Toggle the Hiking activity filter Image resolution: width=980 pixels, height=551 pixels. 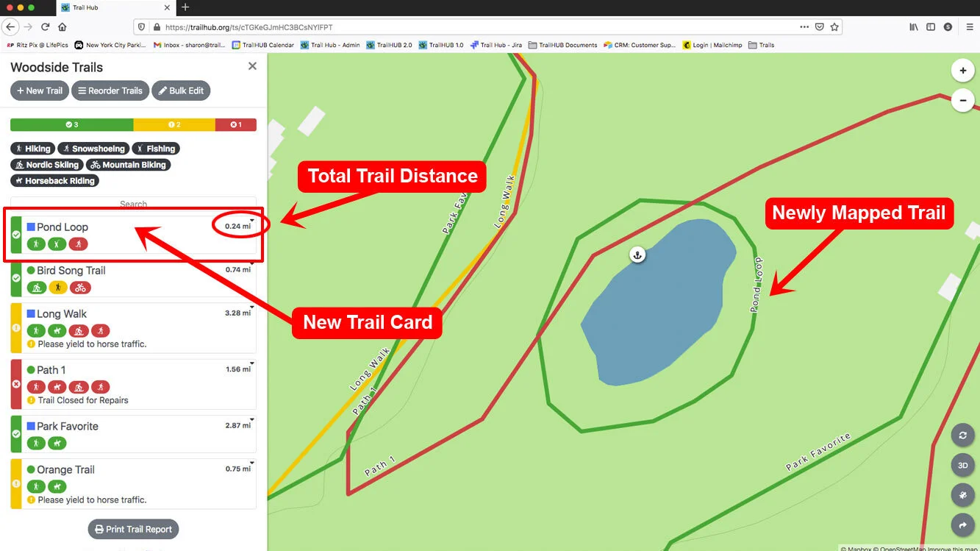point(33,149)
